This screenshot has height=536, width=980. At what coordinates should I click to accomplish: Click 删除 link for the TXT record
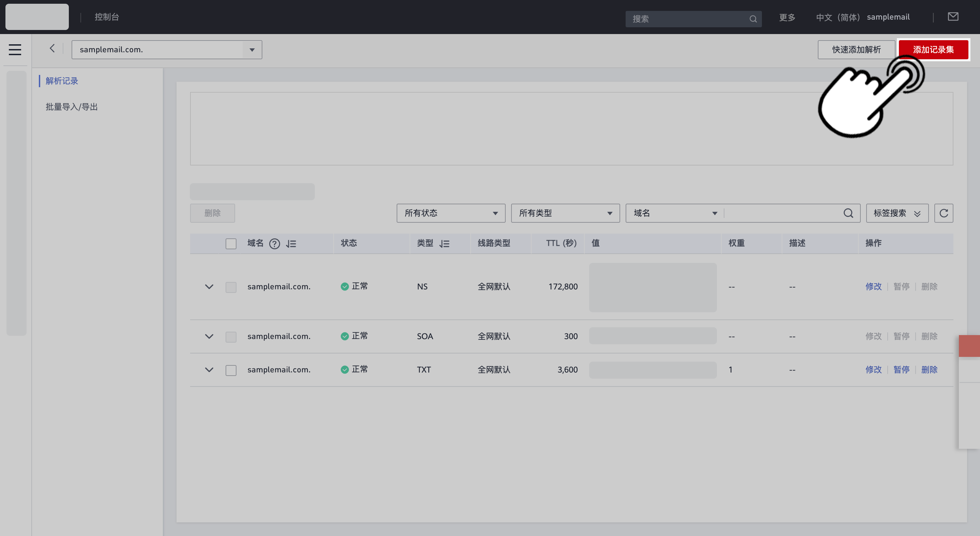(x=929, y=370)
